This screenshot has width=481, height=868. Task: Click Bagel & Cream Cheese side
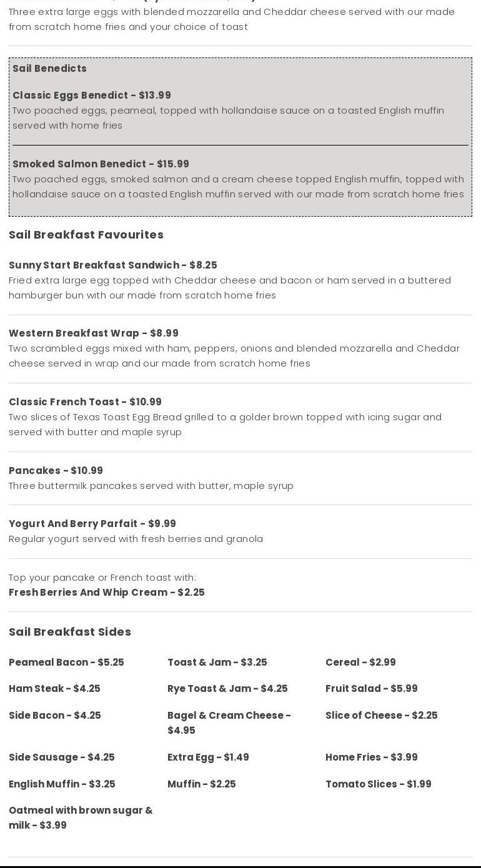(229, 723)
